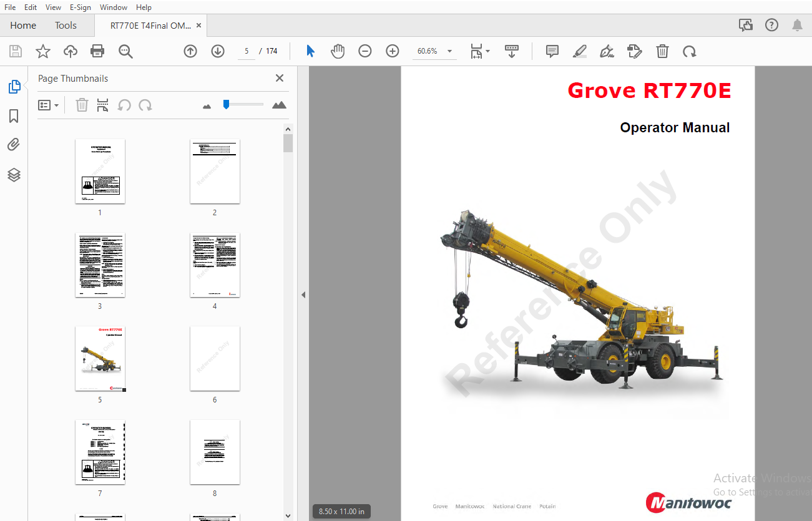
Task: Click thumbnails panel scroll down arrow
Action: pyautogui.click(x=288, y=515)
